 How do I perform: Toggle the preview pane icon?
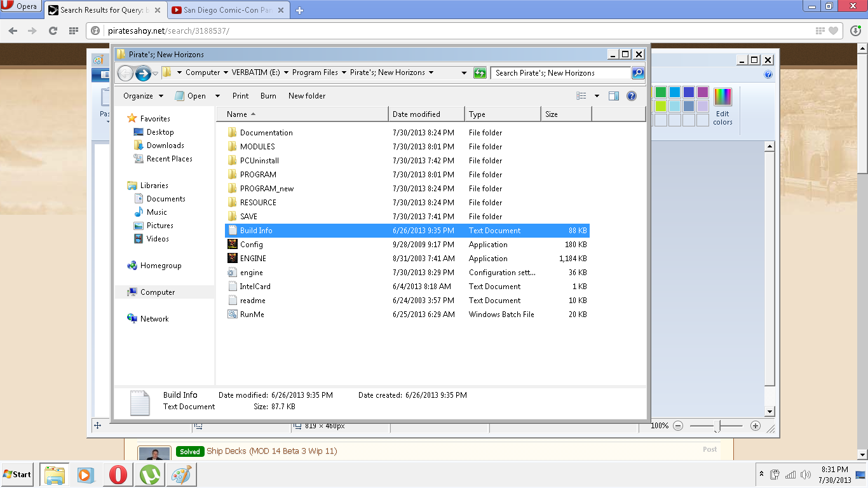click(x=614, y=96)
